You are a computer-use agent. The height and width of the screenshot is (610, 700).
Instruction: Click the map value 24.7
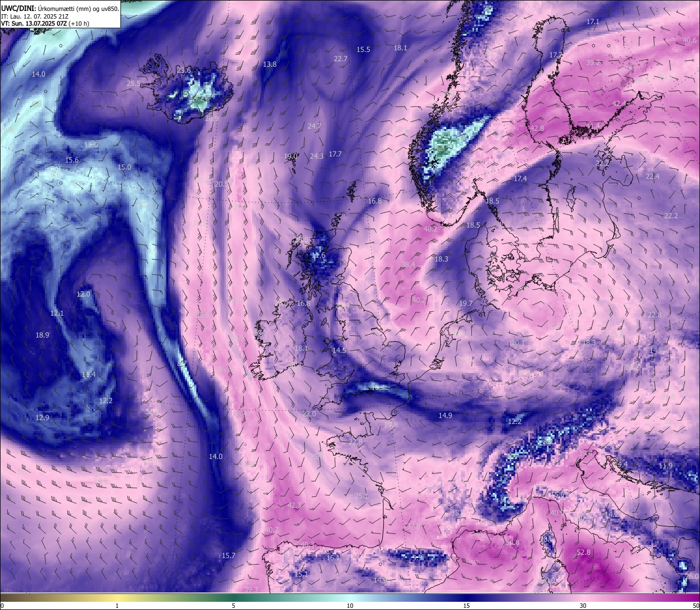click(x=314, y=126)
